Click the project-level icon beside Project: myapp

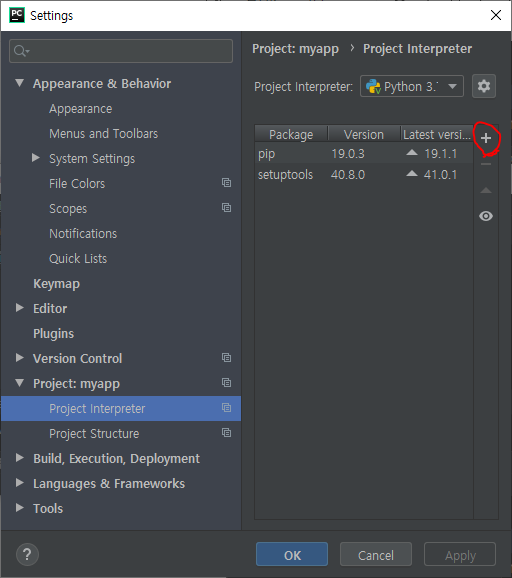[226, 383]
